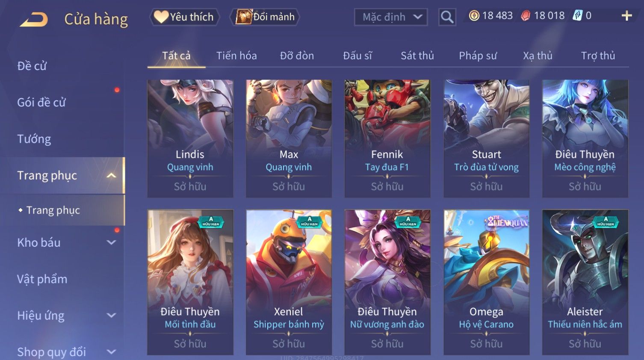The width and height of the screenshot is (644, 360).
Task: Click the red ruby currency icon
Action: pos(526,16)
